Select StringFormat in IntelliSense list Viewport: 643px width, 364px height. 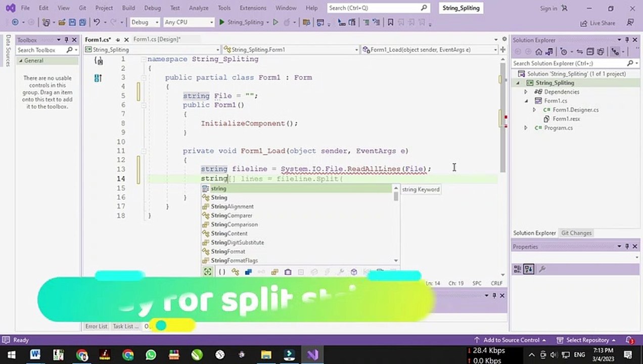[228, 251]
